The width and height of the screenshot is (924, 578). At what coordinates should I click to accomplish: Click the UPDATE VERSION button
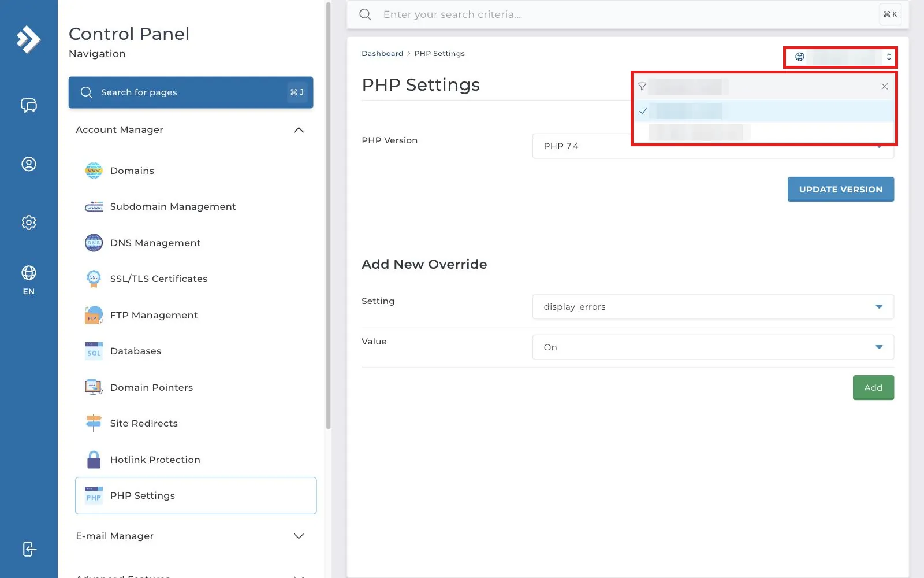(x=840, y=189)
